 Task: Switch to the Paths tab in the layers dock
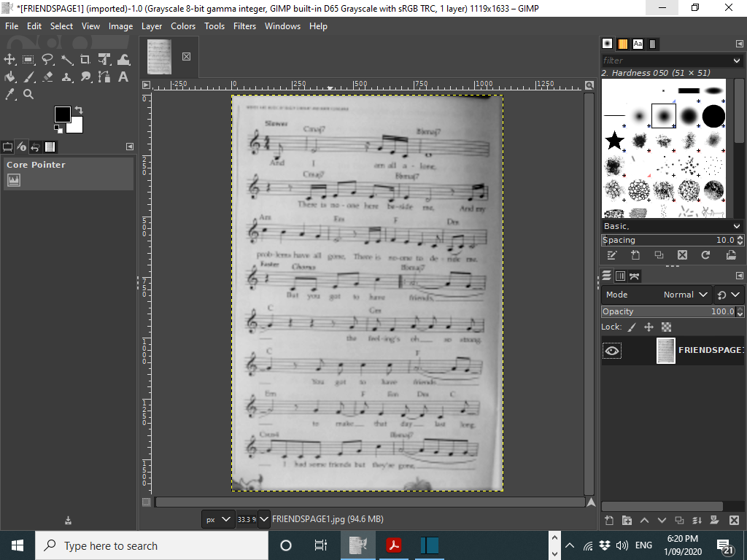click(x=635, y=276)
